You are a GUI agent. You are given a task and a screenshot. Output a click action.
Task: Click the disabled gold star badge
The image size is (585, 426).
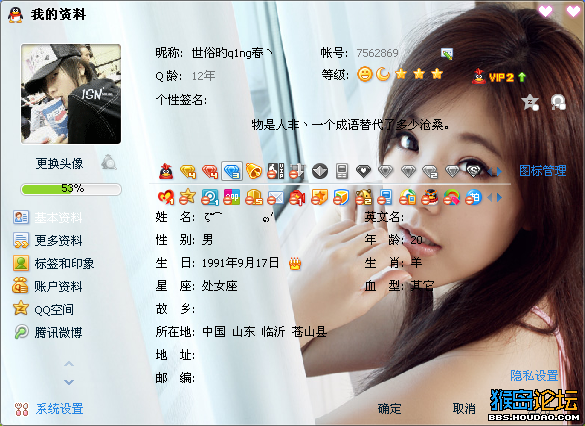[x=187, y=197]
